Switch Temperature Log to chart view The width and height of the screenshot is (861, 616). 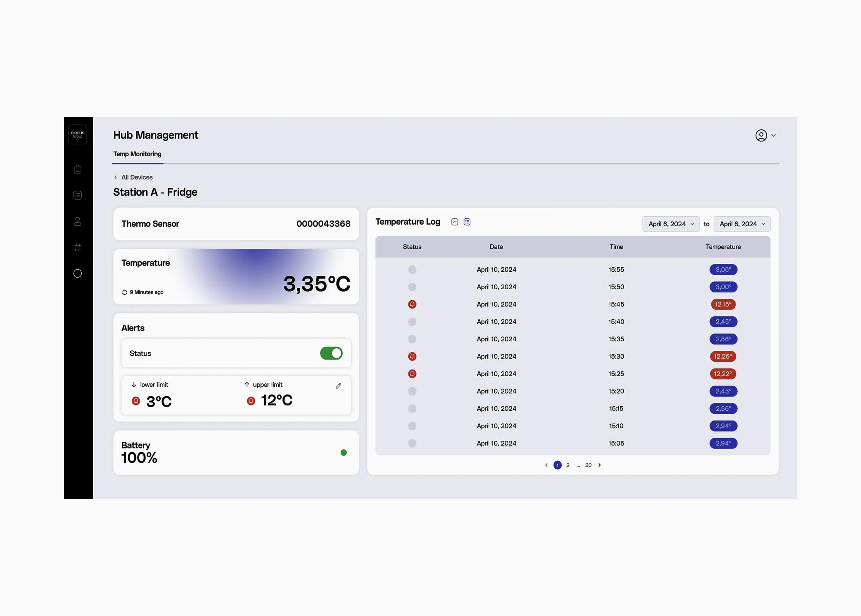(x=455, y=222)
